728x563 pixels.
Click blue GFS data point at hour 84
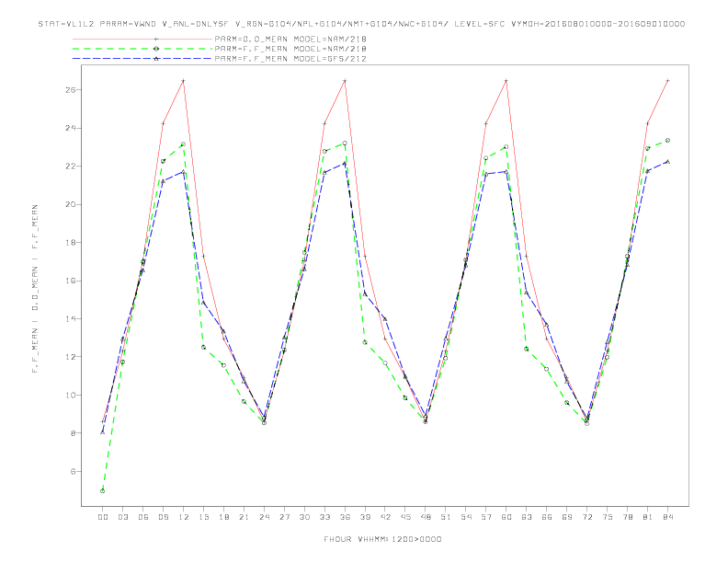(x=667, y=162)
